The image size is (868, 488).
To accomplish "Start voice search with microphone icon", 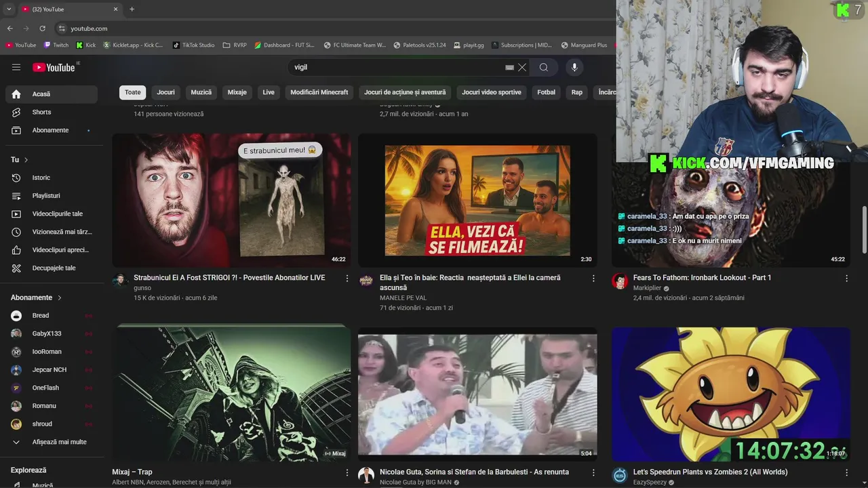I will (574, 67).
